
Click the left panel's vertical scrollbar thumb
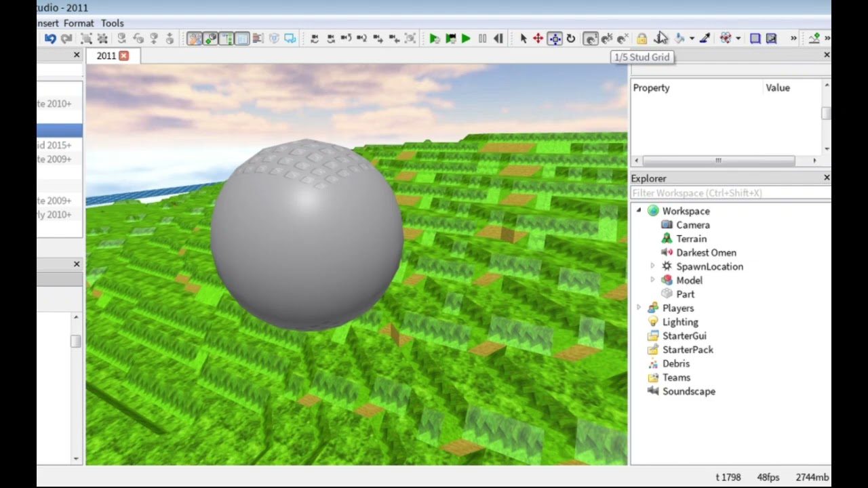[x=76, y=341]
